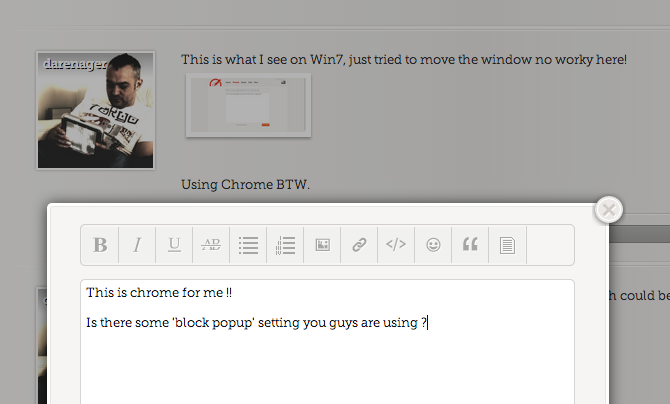Click inside the reply text area
The height and width of the screenshot is (404, 670).
coord(327,342)
